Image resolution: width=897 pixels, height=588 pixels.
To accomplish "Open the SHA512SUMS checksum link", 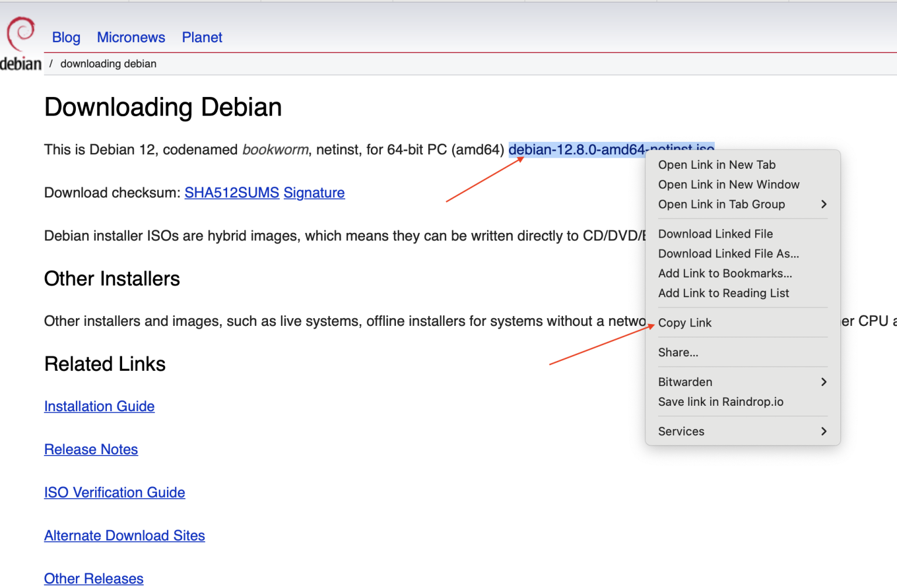I will [x=232, y=193].
